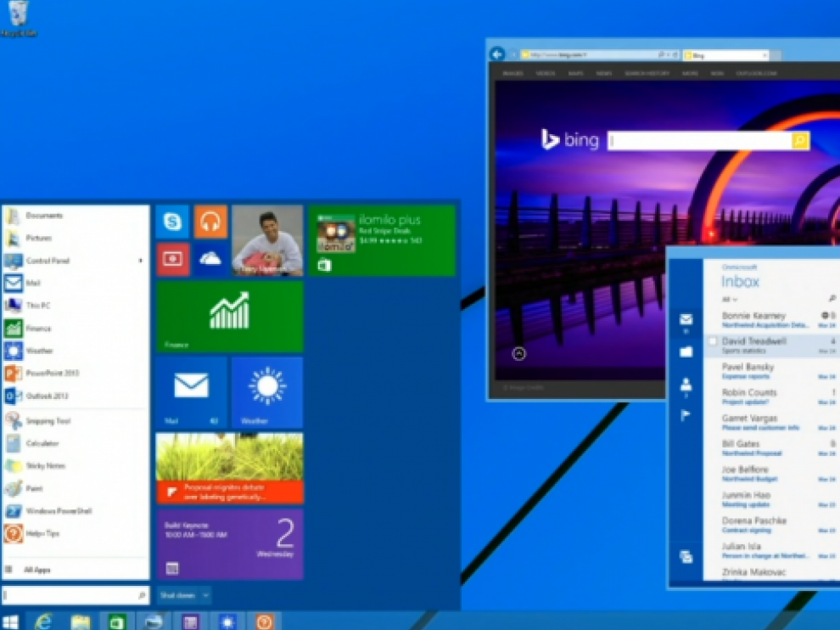The height and width of the screenshot is (630, 840).
Task: Open email from Robin Counts
Action: (x=771, y=397)
